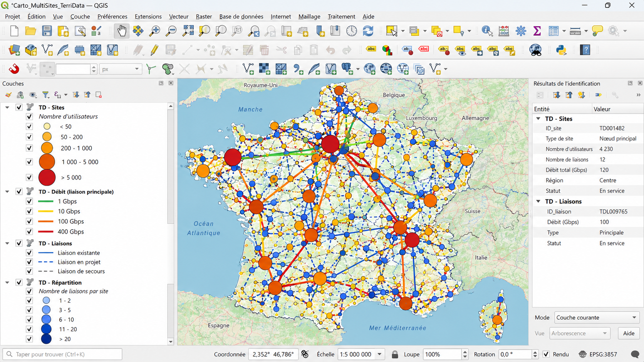Select the Pan Map hand tool
The image size is (644, 362).
121,31
